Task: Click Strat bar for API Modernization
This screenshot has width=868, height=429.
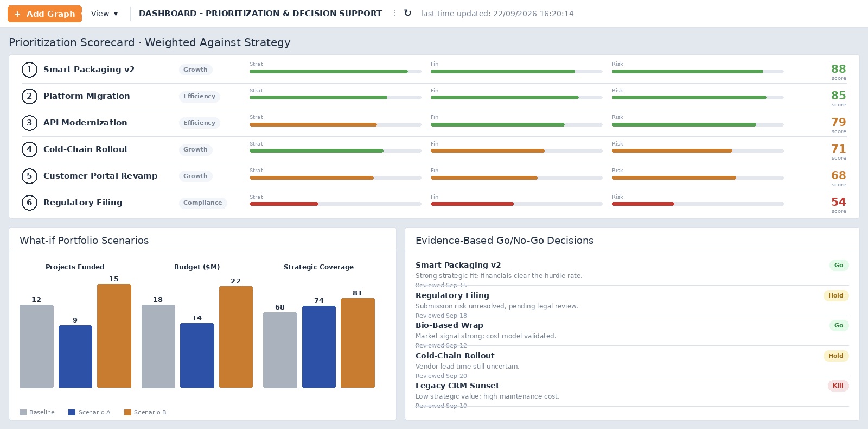Action: click(x=335, y=124)
